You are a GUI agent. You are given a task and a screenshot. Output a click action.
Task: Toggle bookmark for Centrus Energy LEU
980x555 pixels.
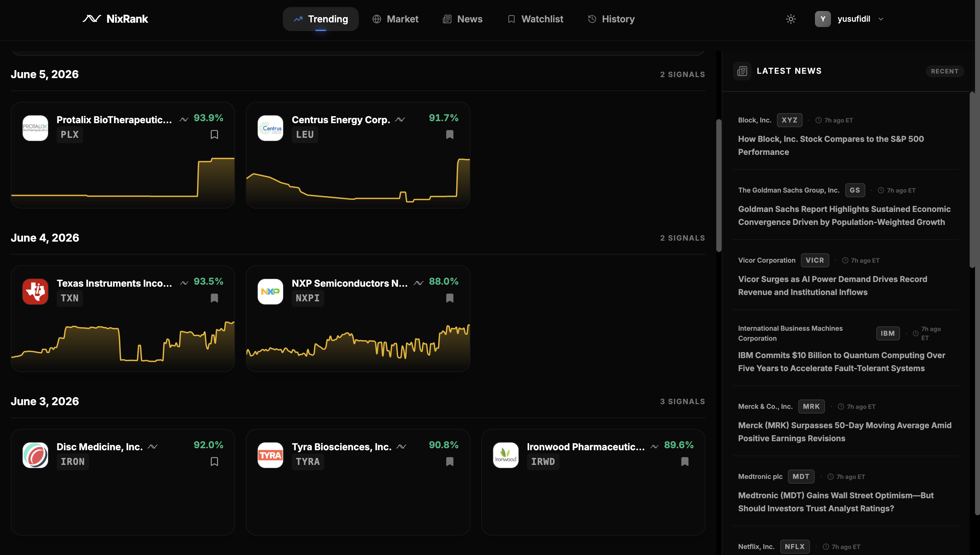(449, 134)
